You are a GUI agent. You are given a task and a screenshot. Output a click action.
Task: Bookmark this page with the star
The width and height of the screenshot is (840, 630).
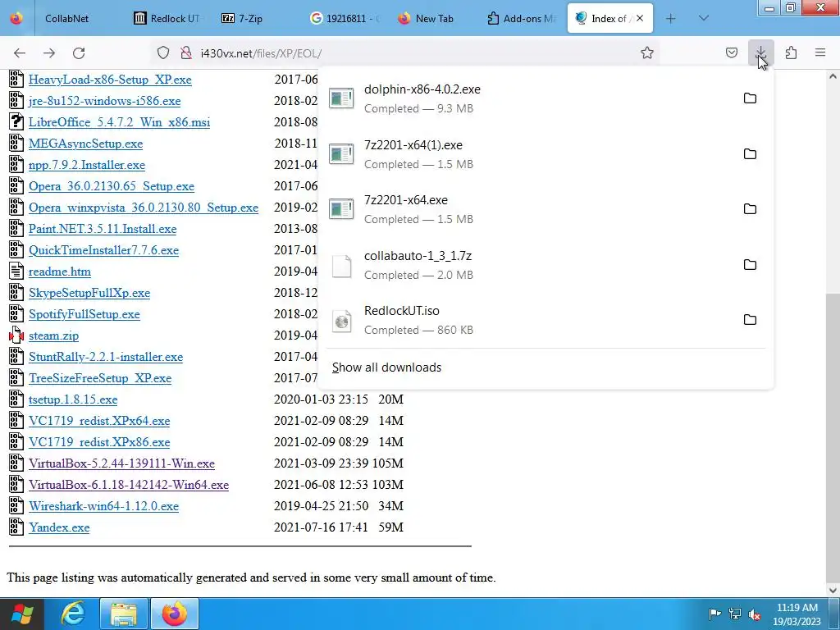click(x=647, y=52)
